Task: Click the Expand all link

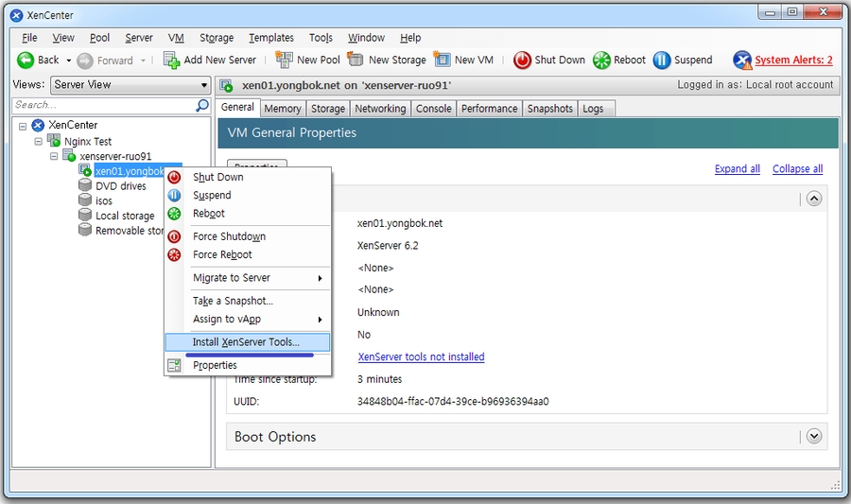Action: tap(737, 168)
